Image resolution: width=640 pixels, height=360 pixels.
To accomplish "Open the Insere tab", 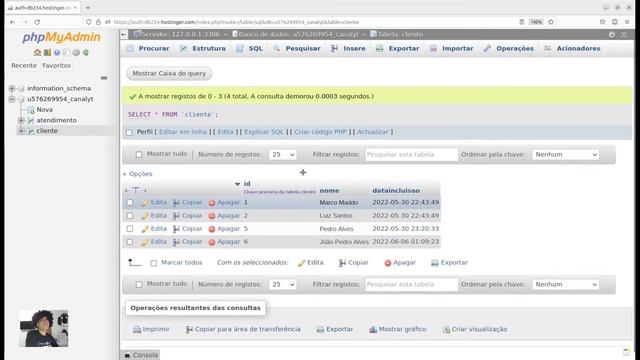I will [349, 49].
